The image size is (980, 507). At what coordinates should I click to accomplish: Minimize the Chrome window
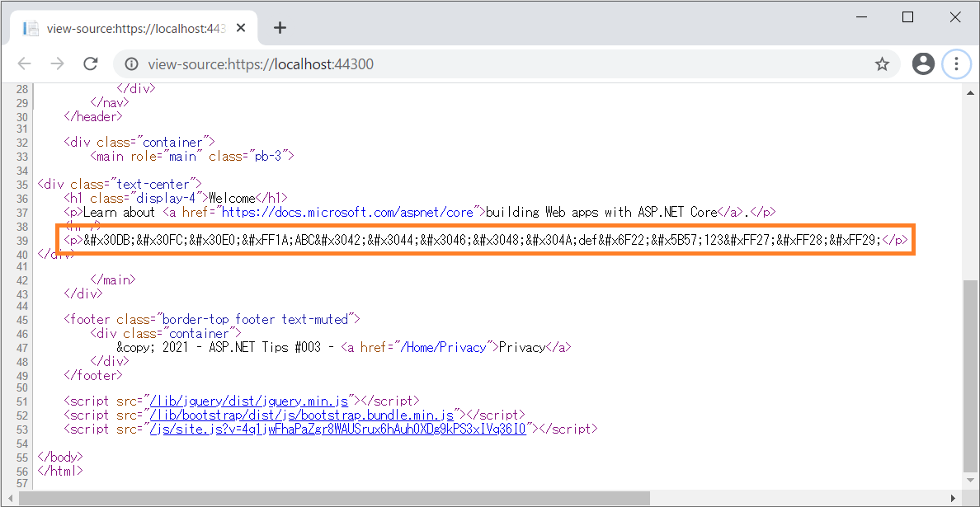point(860,17)
